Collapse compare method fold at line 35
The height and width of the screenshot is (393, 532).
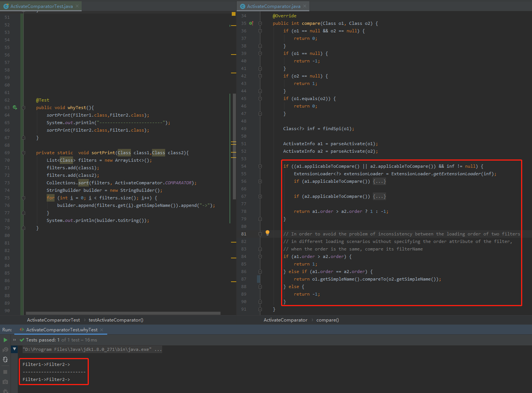260,23
